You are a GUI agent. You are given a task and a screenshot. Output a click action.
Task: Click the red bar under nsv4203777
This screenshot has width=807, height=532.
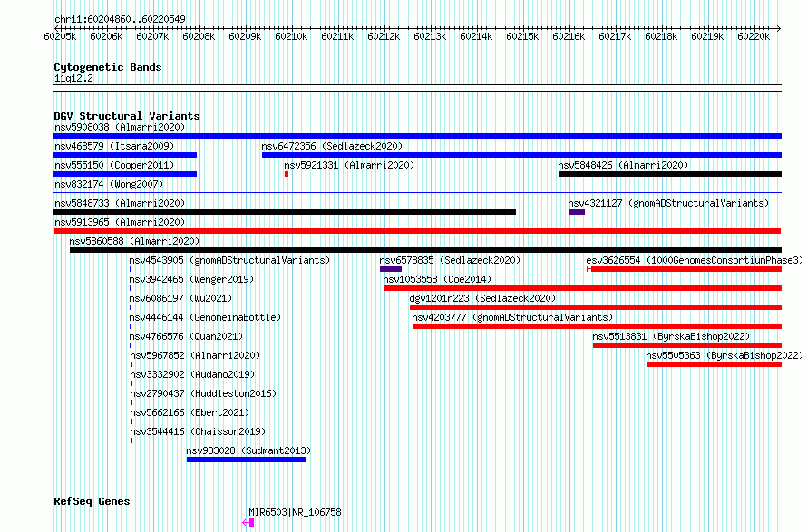(x=597, y=326)
